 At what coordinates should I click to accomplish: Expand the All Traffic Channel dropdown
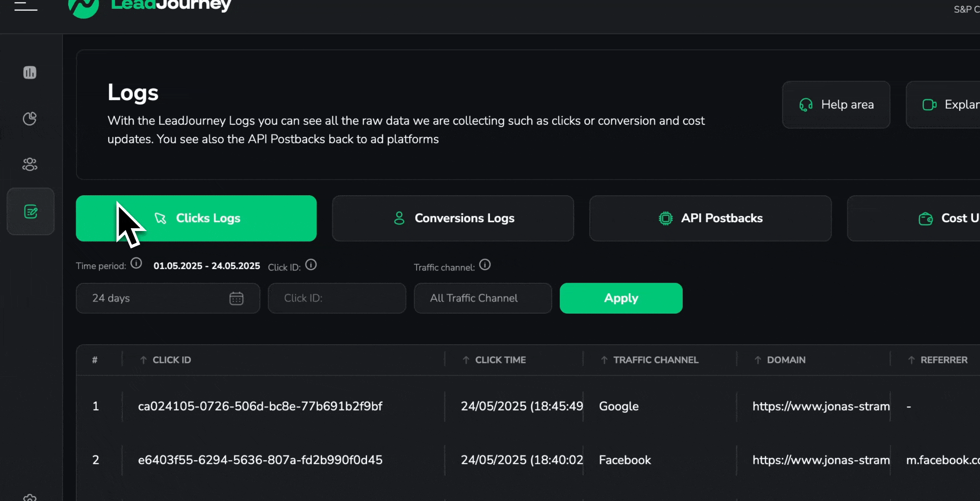483,298
